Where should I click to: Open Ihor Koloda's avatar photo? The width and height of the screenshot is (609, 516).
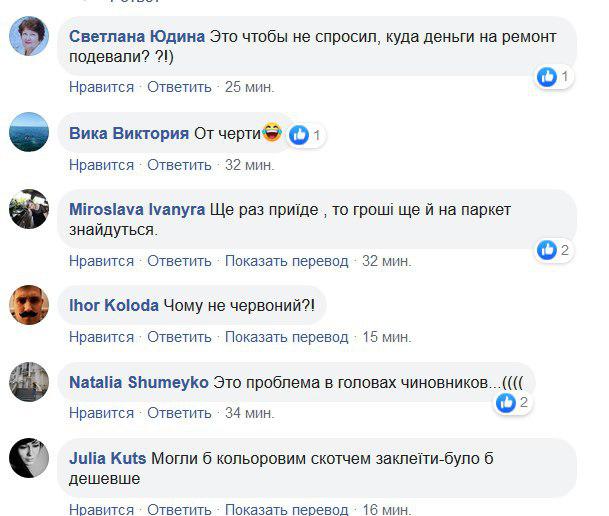pyautogui.click(x=29, y=305)
